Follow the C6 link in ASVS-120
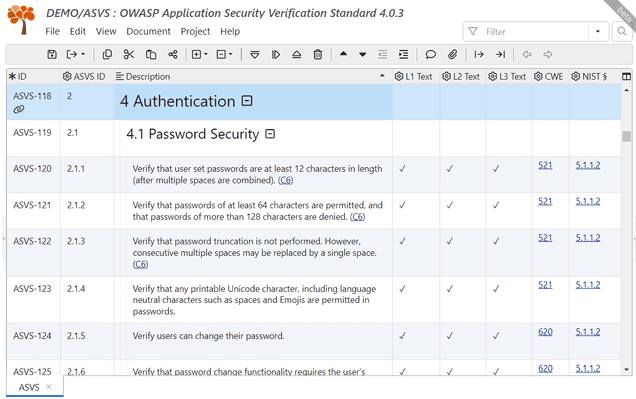This screenshot has width=636, height=399. coord(286,180)
